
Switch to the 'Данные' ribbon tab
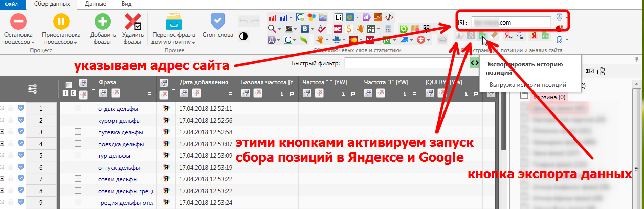pos(96,4)
